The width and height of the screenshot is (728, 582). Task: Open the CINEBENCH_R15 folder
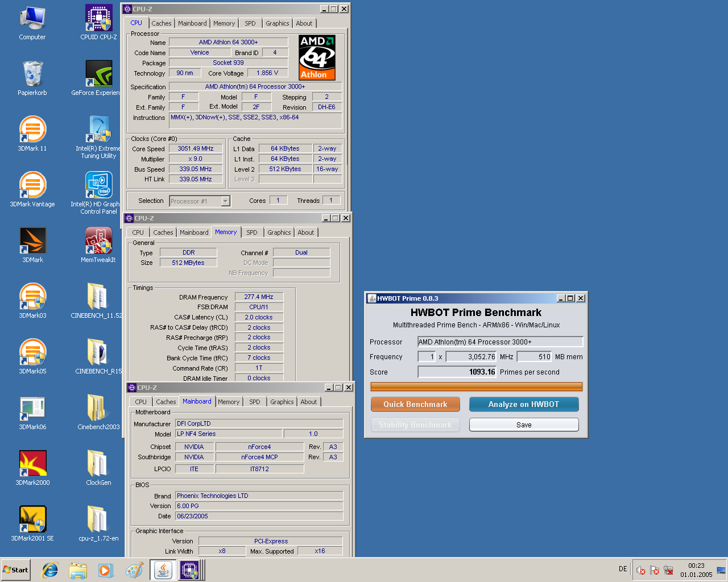[x=98, y=357]
